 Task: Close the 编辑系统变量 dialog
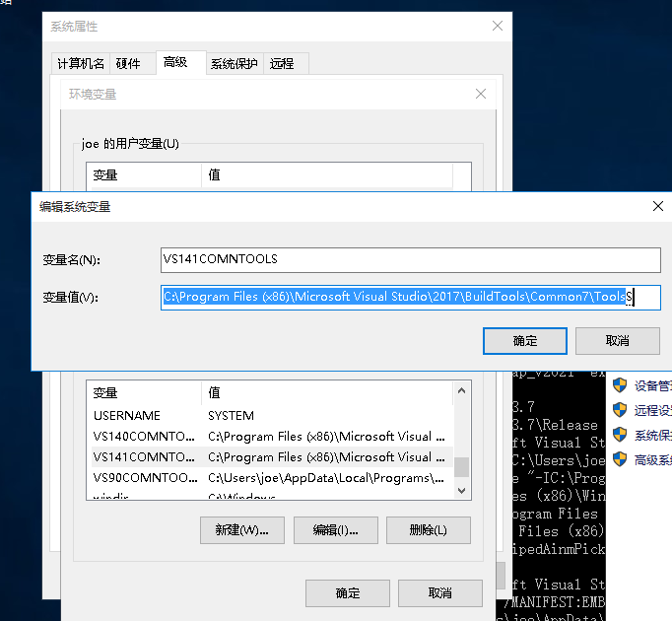point(658,206)
